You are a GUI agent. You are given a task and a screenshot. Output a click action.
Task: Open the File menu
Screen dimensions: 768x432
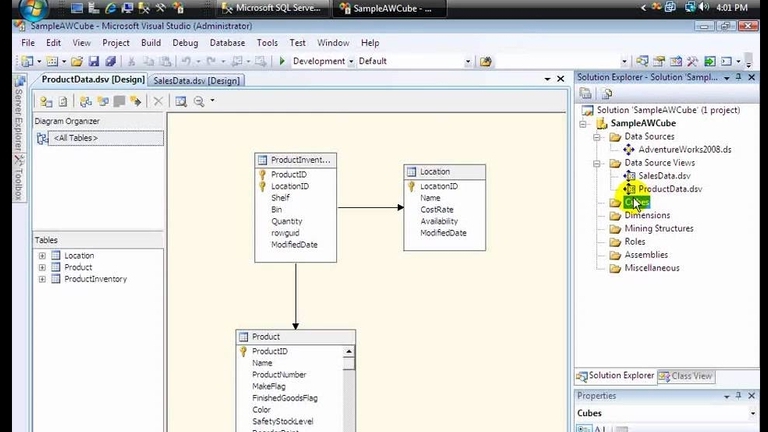pyautogui.click(x=28, y=43)
